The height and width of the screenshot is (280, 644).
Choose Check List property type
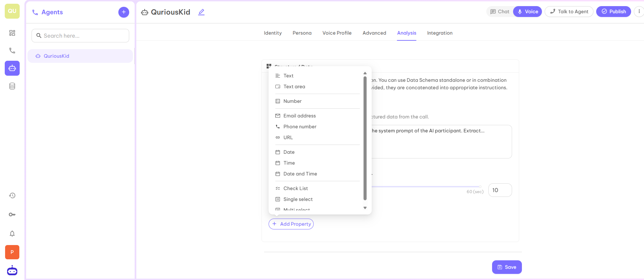317,188
